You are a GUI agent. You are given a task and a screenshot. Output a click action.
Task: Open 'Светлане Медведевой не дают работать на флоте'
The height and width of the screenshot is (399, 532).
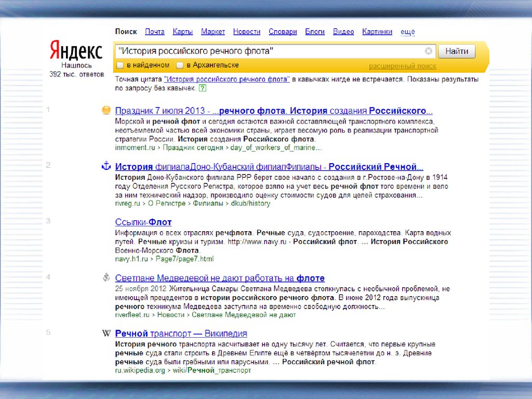click(x=220, y=278)
